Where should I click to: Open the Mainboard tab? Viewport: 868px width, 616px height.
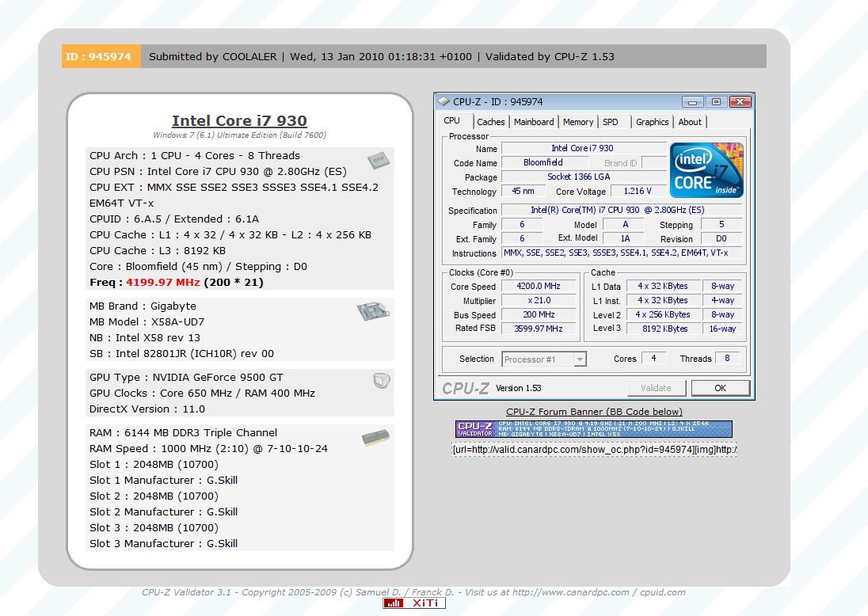coord(534,122)
